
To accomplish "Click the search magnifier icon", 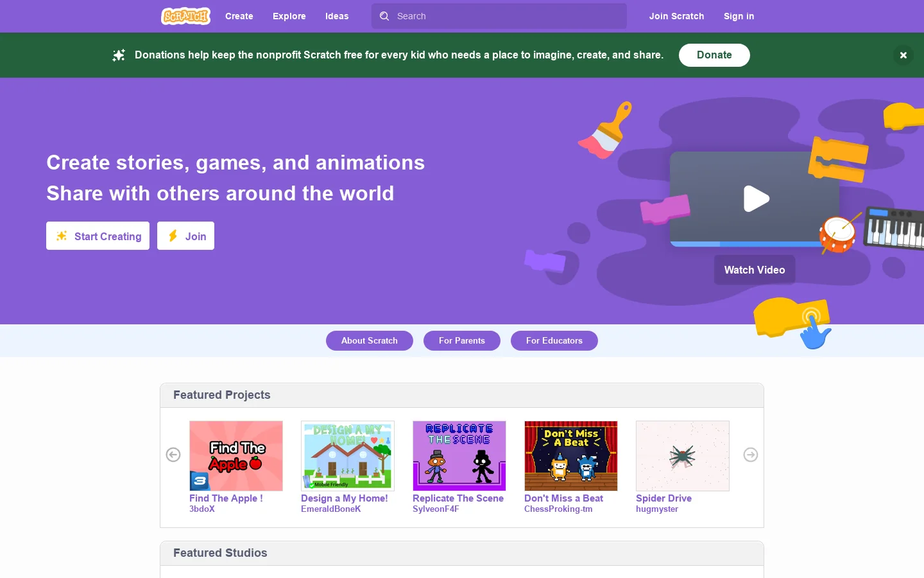I will (384, 16).
